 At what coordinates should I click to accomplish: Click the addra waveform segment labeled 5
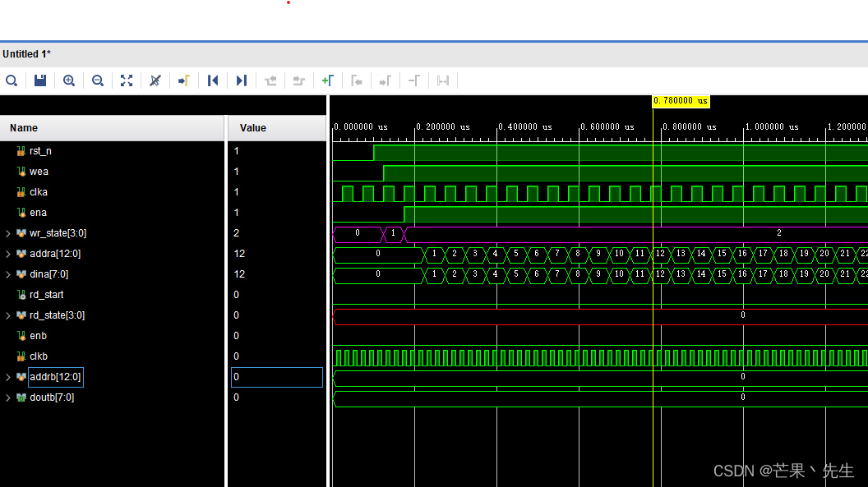(516, 254)
